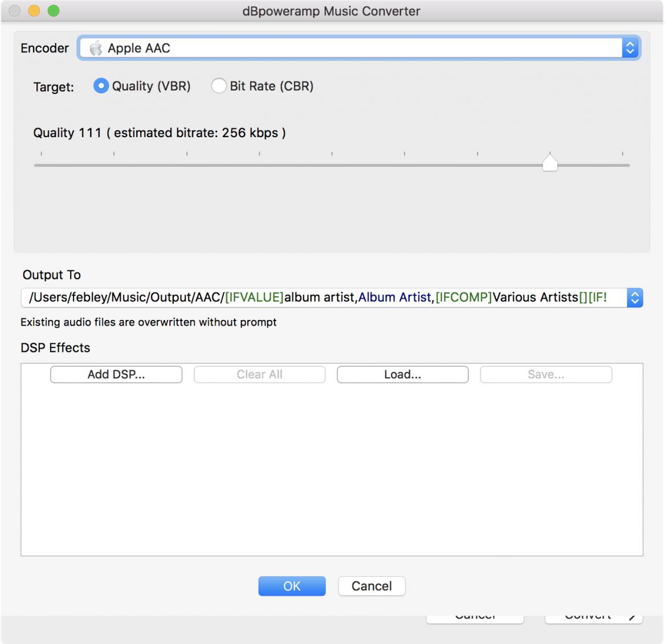The width and height of the screenshot is (665, 644).
Task: Click the Save... DSP preset button
Action: coord(546,375)
